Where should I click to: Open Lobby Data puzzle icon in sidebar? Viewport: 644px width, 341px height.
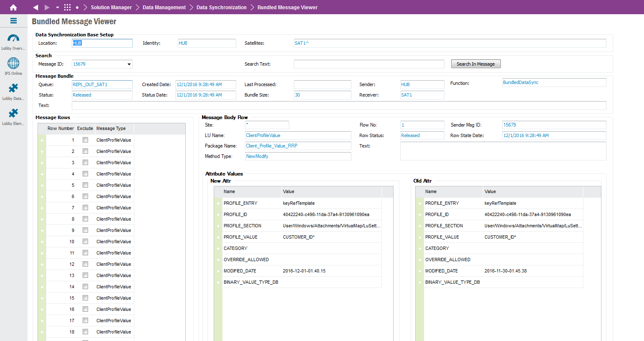tap(13, 89)
